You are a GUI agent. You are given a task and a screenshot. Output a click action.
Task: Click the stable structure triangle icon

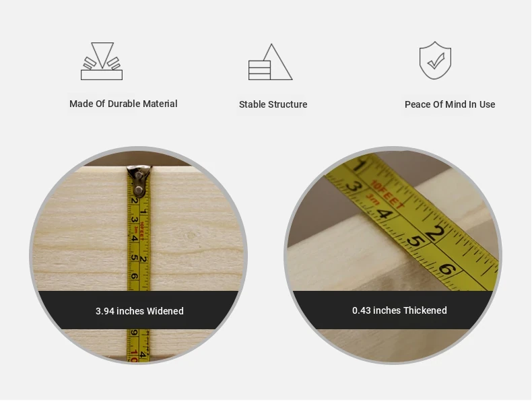tap(271, 62)
